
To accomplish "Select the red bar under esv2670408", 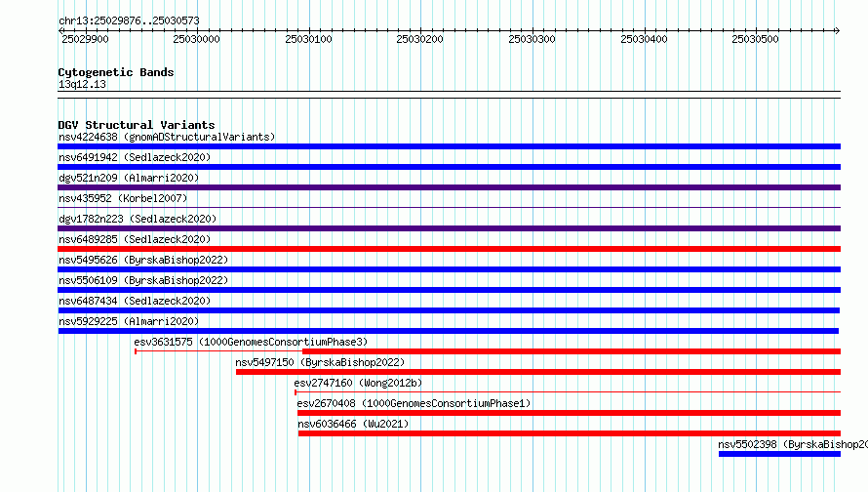I will [569, 413].
